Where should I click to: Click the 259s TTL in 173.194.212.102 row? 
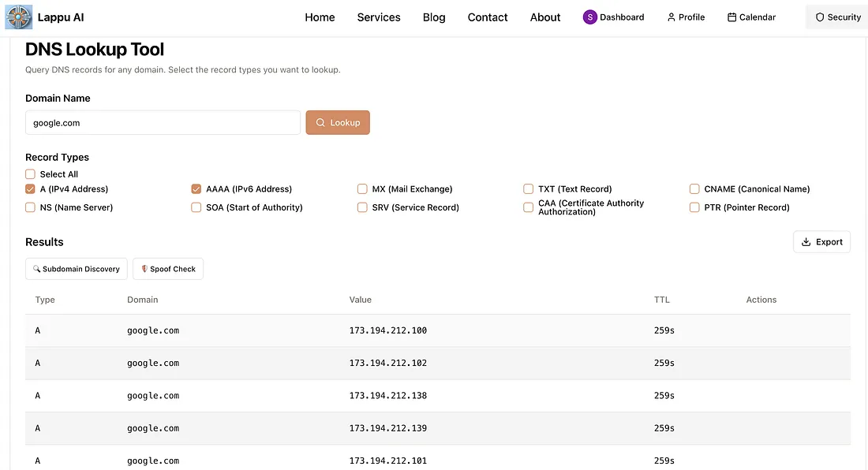pyautogui.click(x=664, y=364)
